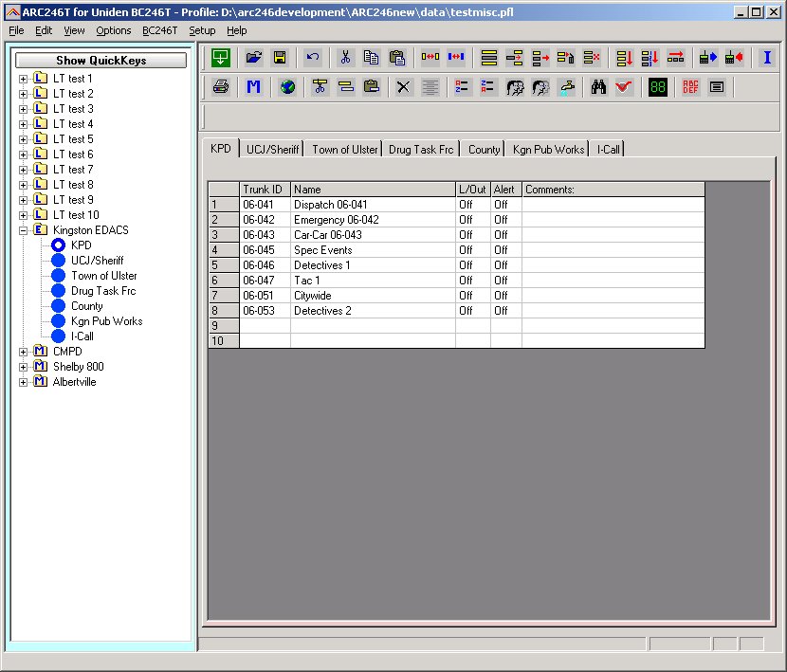
Task: Open a profile file with folder icon
Action: coord(254,57)
